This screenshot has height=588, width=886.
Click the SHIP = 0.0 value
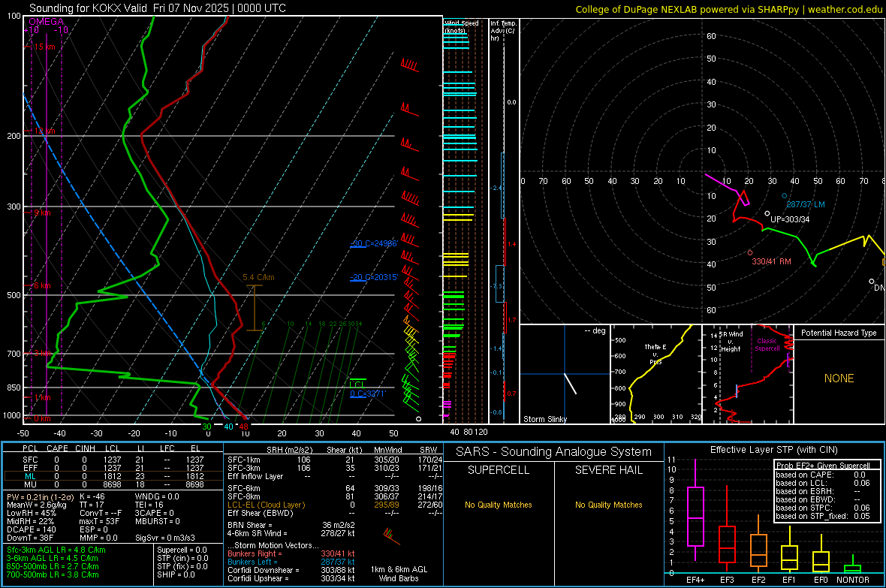tap(176, 574)
